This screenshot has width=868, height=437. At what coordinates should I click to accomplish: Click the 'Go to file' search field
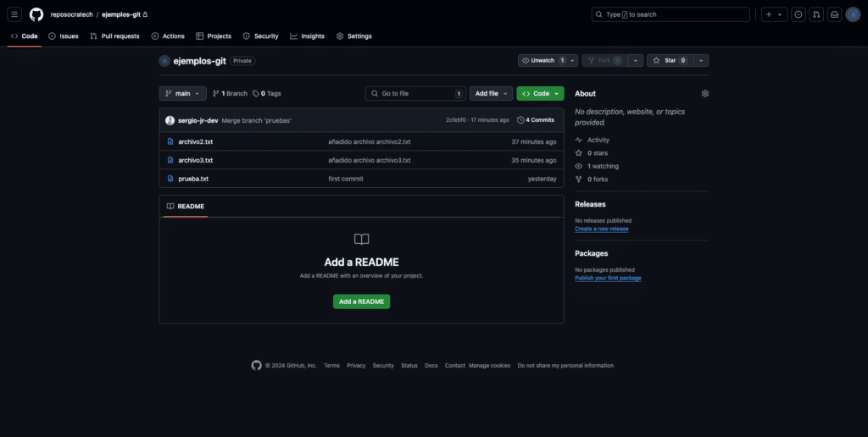tap(415, 93)
